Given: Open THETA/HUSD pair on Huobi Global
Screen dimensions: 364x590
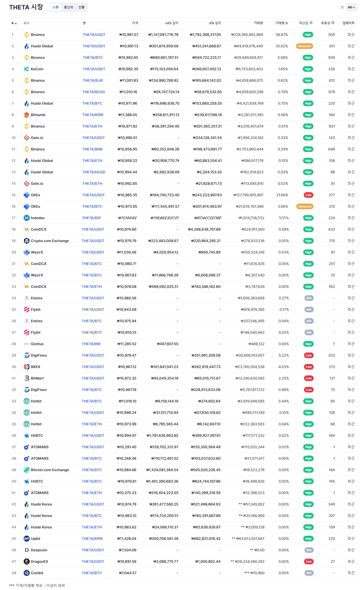Looking at the screenshot, I should pyautogui.click(x=94, y=172).
